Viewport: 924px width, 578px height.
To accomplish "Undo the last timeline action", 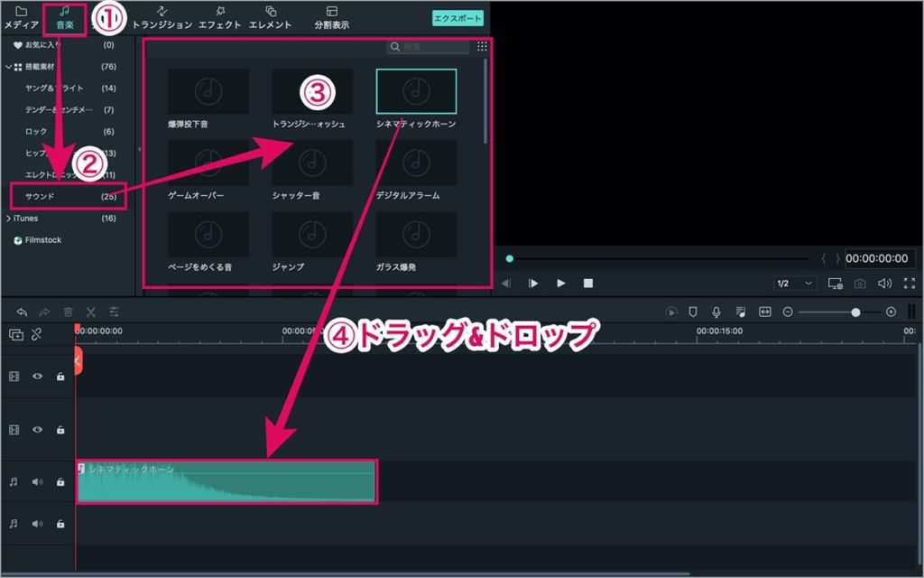I will [22, 312].
